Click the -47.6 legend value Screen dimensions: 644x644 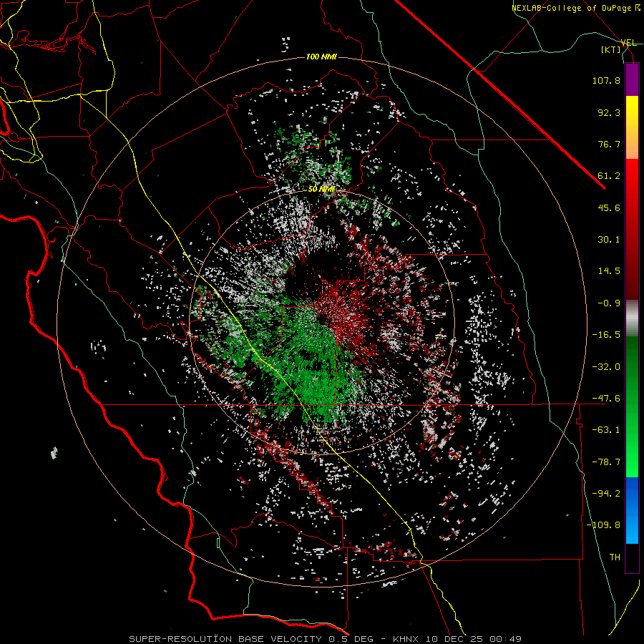tap(606, 399)
